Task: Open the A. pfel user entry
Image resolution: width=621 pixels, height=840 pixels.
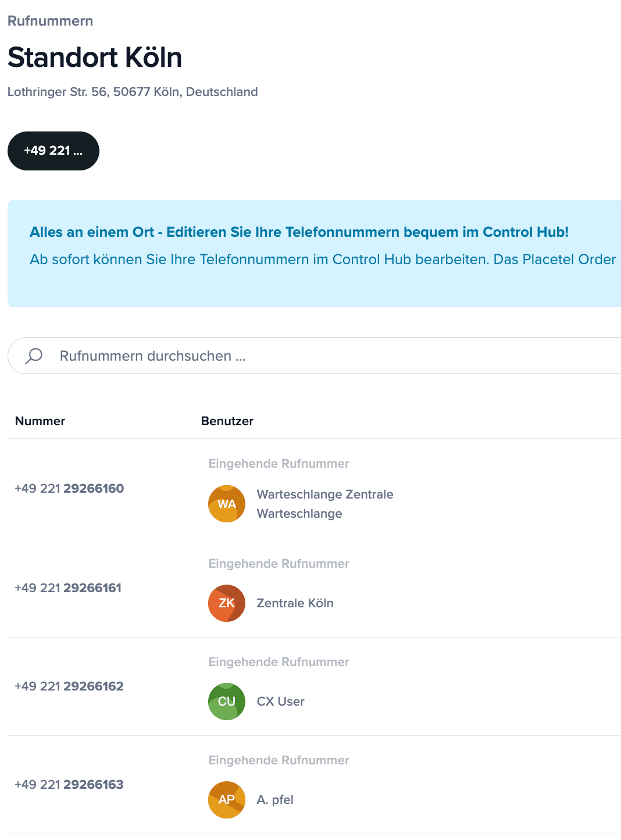Action: coord(275,800)
